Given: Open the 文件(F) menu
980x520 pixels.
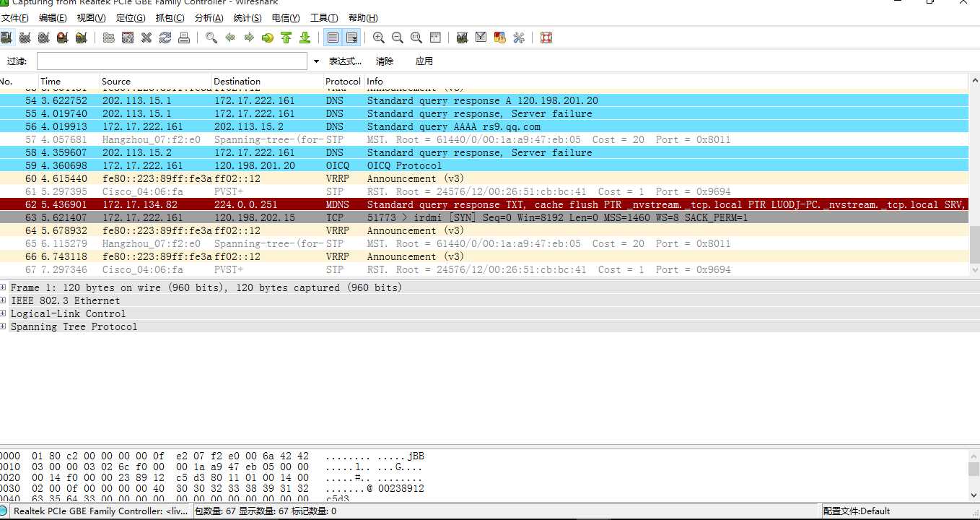Looking at the screenshot, I should pyautogui.click(x=14, y=18).
